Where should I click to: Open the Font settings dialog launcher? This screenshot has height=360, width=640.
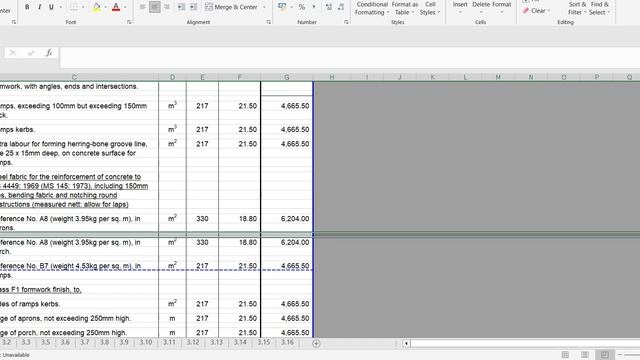point(129,22)
